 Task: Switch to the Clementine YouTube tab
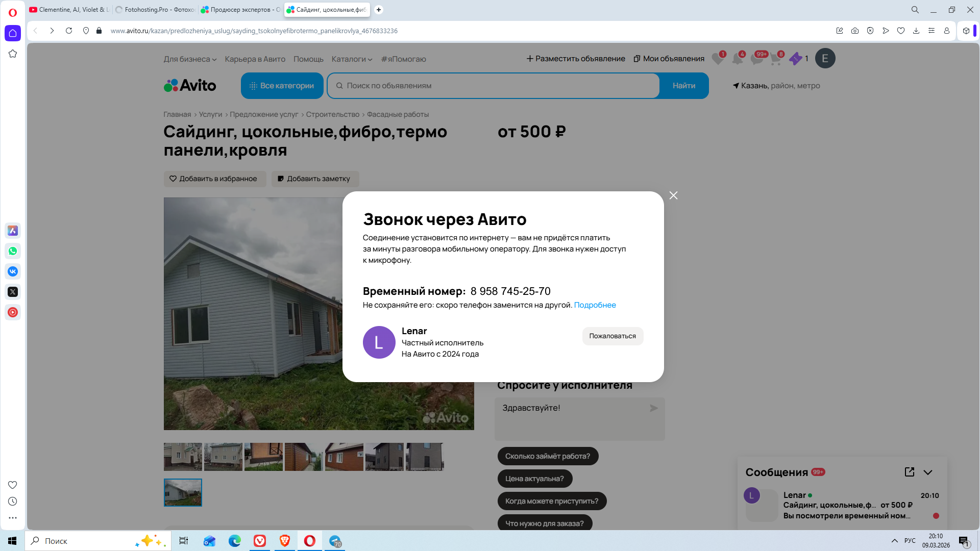[69, 10]
